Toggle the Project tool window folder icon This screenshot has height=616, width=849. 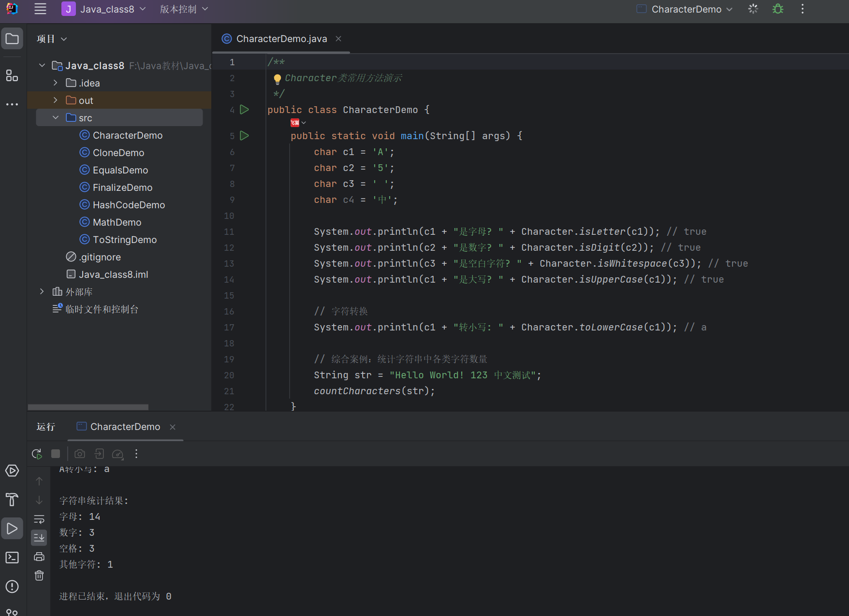point(12,39)
